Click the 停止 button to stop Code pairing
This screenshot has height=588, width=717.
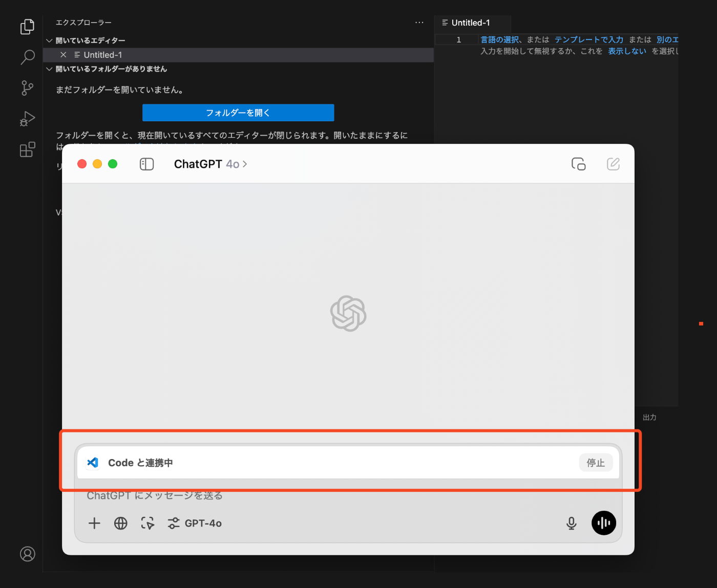tap(596, 463)
